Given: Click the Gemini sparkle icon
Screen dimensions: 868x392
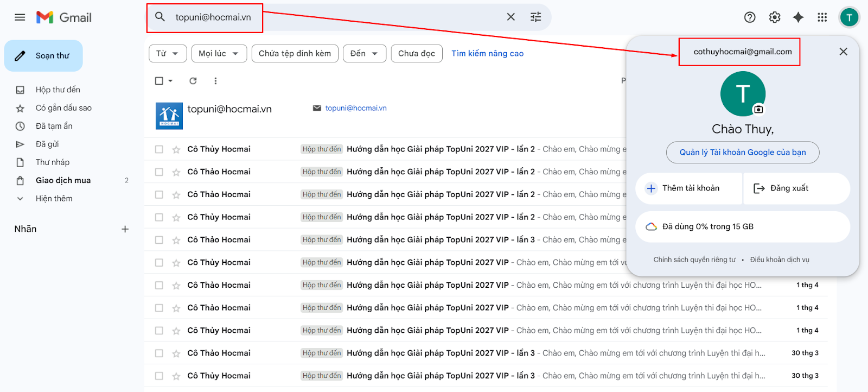Looking at the screenshot, I should point(798,17).
